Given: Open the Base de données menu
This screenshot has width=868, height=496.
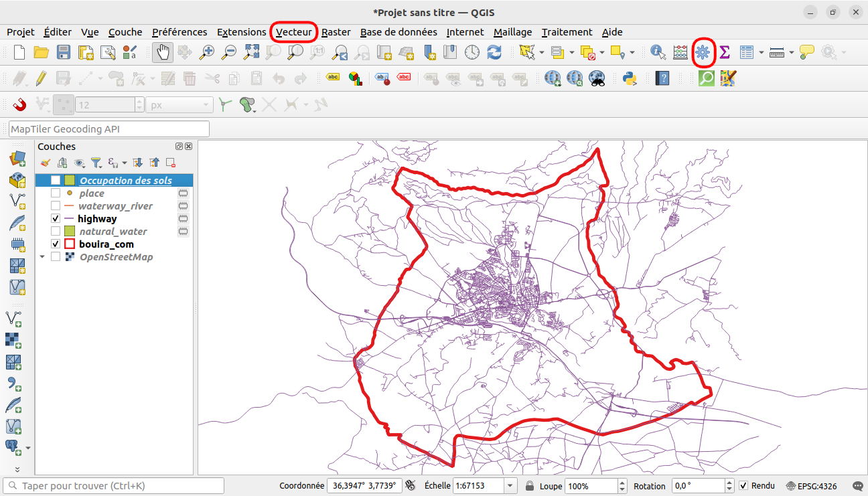Looking at the screenshot, I should pos(399,32).
